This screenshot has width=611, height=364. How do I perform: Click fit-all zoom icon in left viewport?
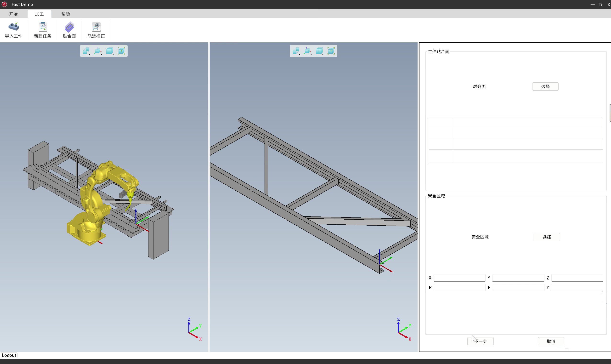(x=121, y=51)
